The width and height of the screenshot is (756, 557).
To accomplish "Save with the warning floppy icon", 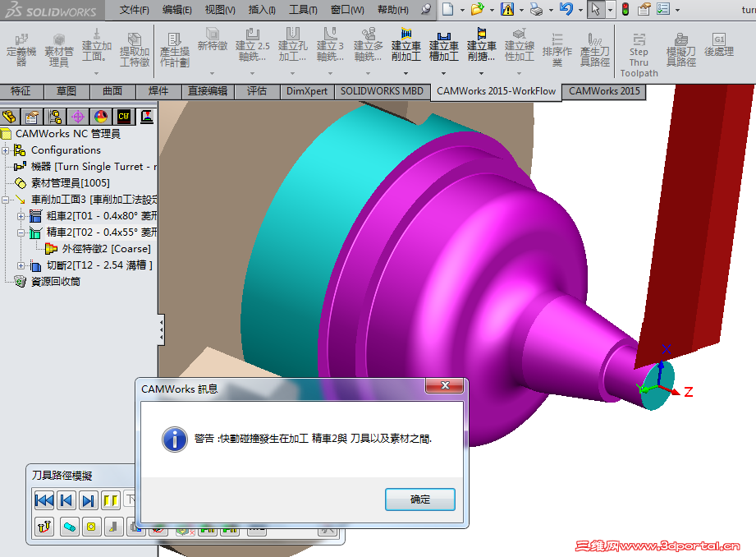I will [507, 9].
